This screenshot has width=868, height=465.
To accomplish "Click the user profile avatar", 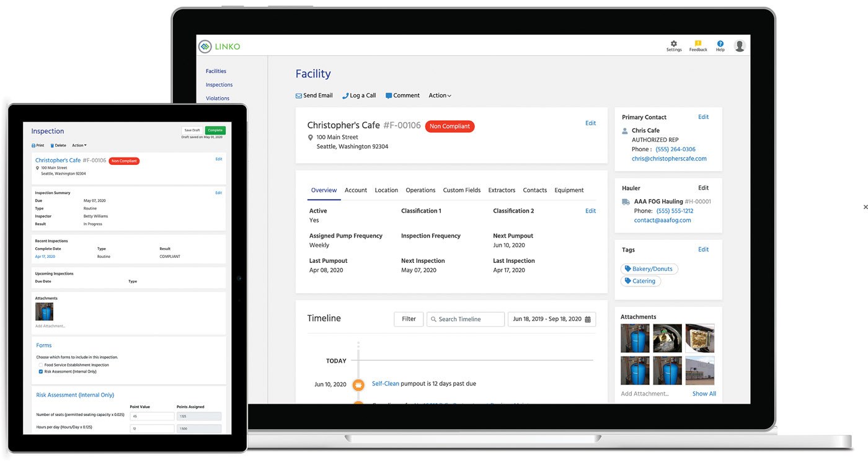I will [739, 46].
